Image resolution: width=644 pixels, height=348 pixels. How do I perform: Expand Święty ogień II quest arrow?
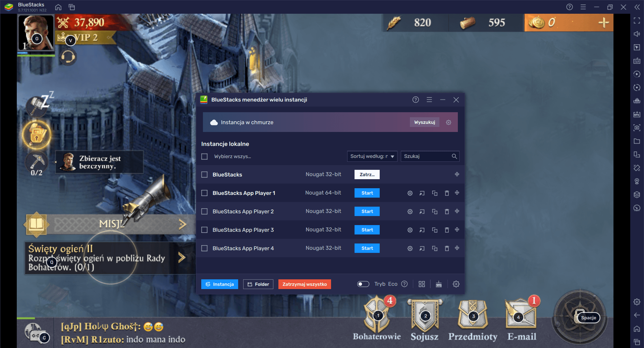(181, 258)
